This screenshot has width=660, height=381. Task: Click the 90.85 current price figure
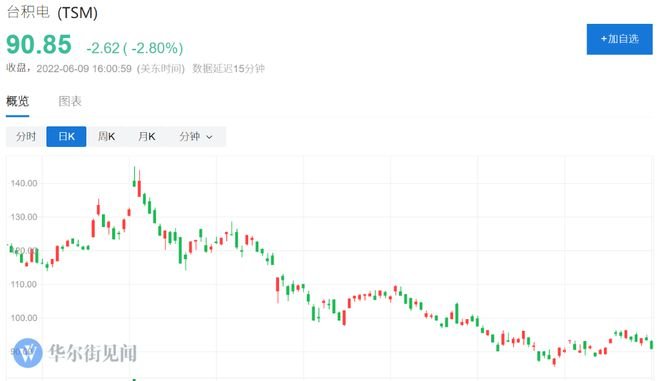pos(39,45)
